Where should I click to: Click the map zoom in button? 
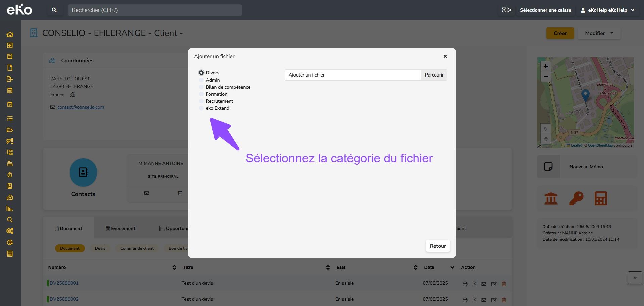click(546, 66)
